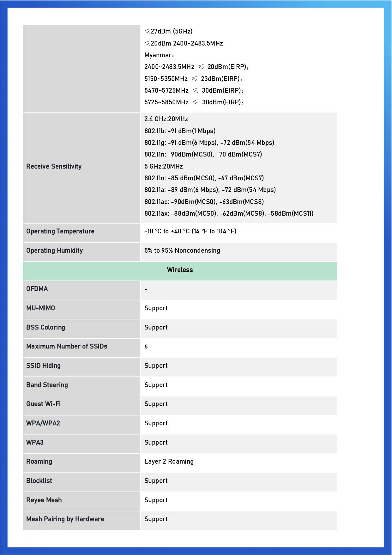Select "Support" in the Reyee Mesh row
Screen dimensions: 392x555
(156, 500)
